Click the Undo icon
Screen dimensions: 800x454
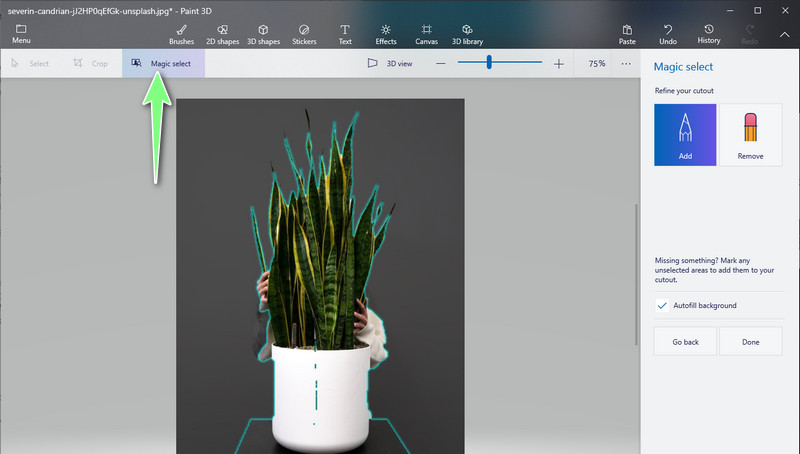click(668, 30)
